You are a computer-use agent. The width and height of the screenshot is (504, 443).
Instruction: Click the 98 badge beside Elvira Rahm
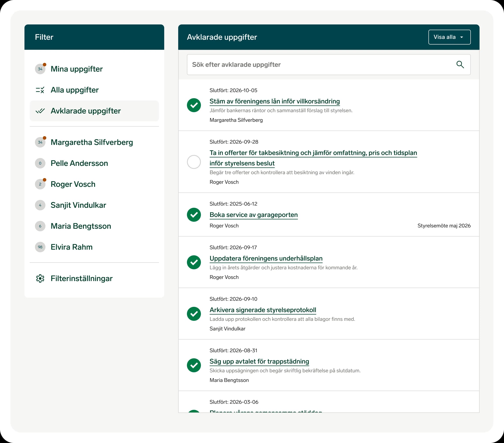click(40, 247)
